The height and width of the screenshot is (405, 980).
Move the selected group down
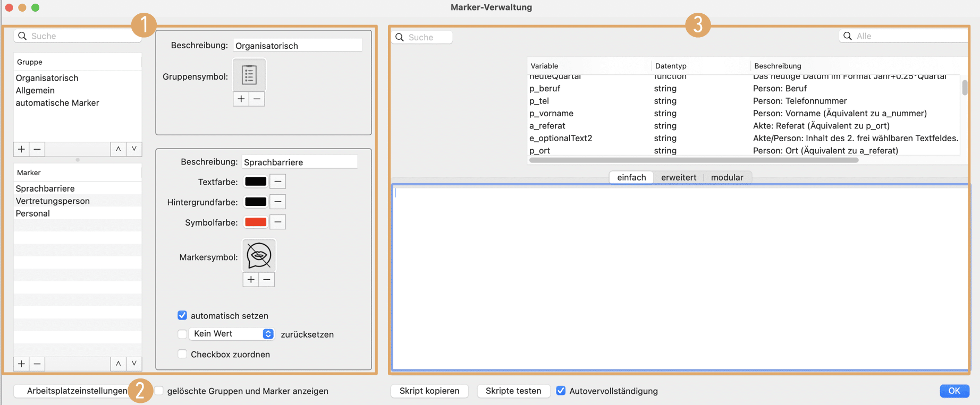pos(134,149)
